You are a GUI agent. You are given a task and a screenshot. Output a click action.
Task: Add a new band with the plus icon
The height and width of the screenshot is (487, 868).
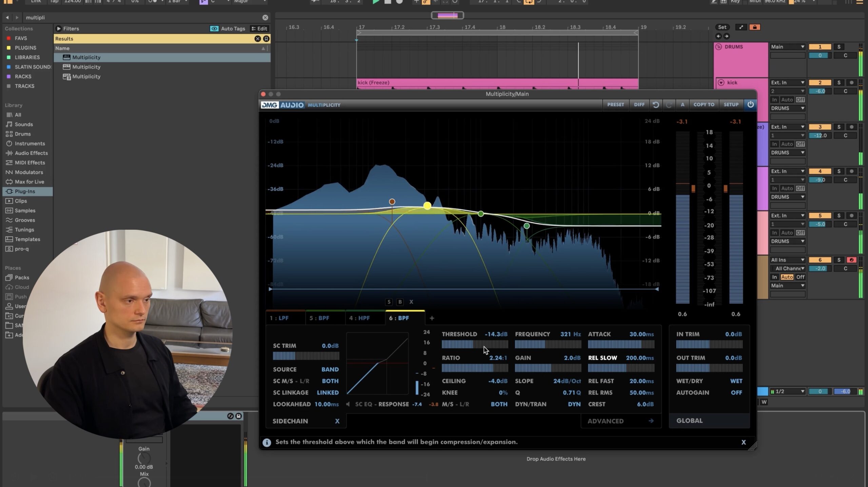coord(432,318)
